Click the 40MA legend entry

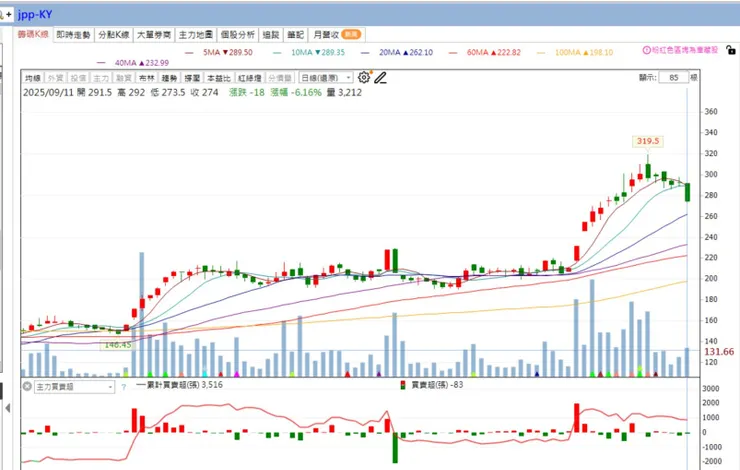coord(133,63)
